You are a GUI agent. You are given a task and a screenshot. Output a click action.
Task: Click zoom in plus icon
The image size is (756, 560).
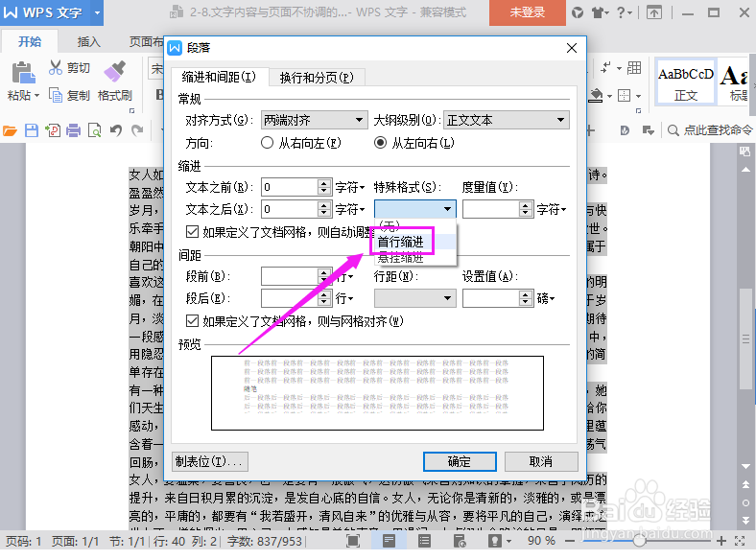[721, 541]
